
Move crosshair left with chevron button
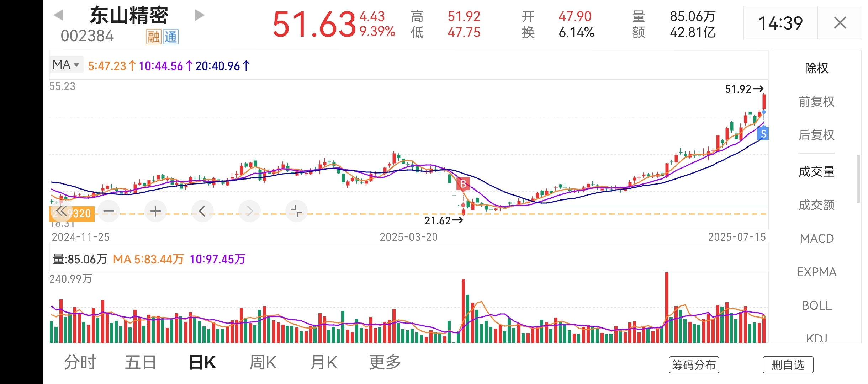click(x=202, y=211)
